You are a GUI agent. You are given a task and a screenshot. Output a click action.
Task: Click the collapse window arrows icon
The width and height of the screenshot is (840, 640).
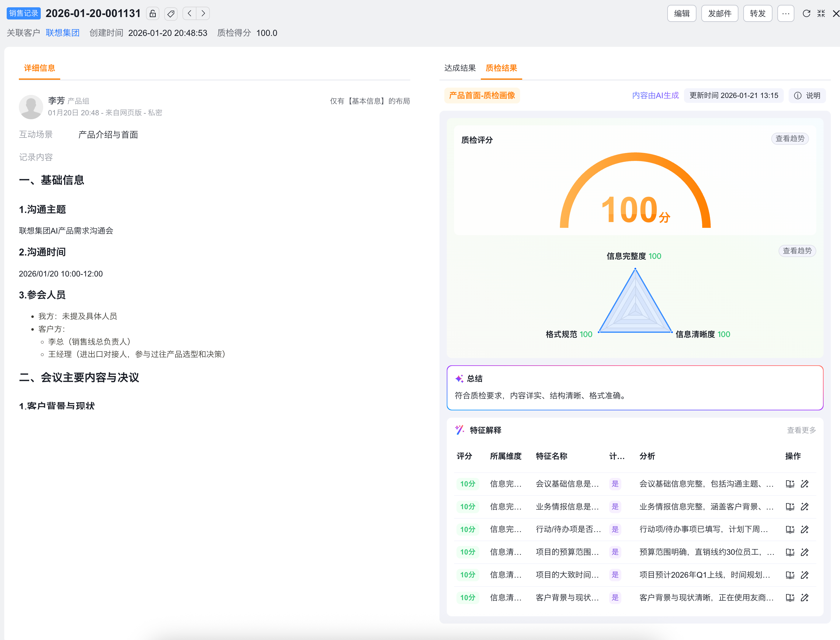(821, 13)
